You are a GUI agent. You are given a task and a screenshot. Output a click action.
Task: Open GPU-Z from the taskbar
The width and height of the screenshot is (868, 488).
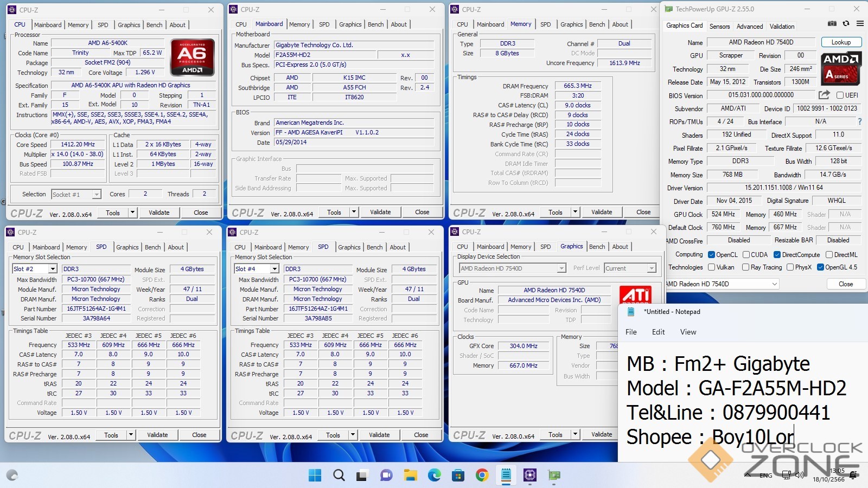[x=554, y=476]
